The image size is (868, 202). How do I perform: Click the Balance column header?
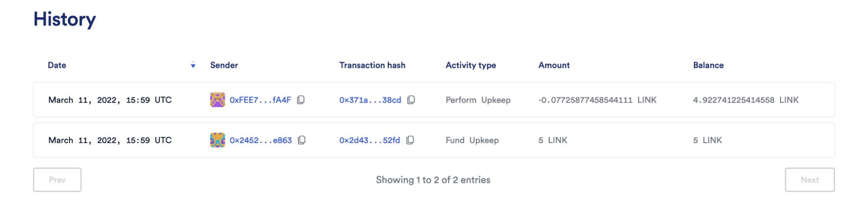[708, 65]
